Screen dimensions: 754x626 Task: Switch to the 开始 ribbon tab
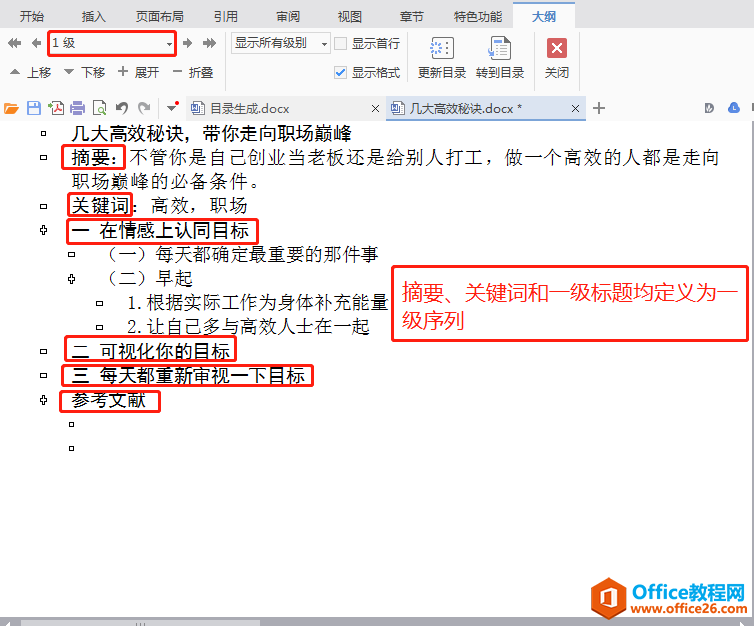[x=32, y=17]
